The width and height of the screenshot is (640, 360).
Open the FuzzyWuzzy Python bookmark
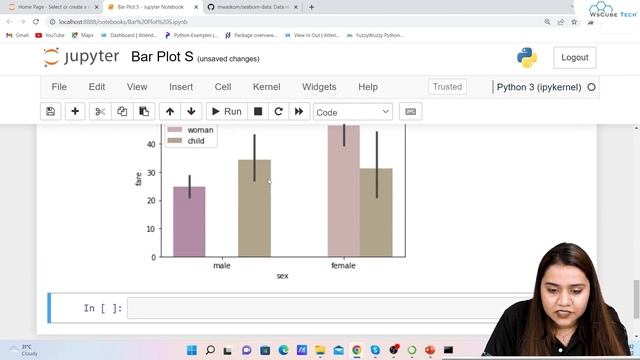(375, 35)
